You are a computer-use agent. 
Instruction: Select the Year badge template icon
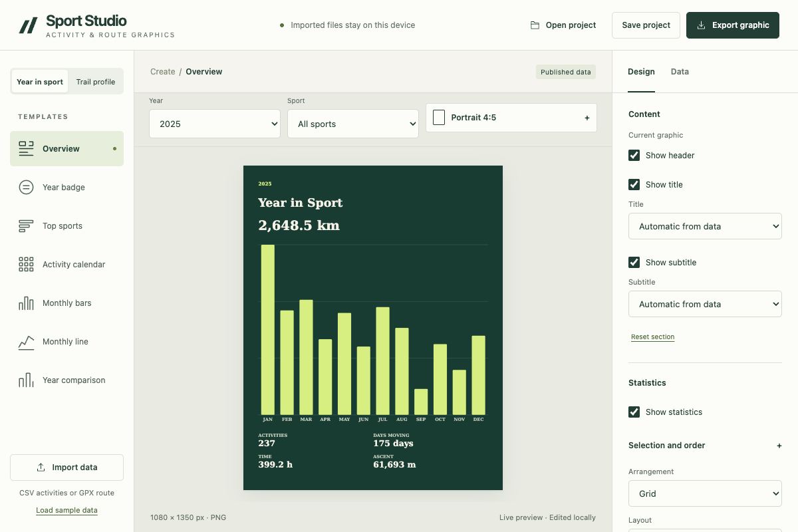pyautogui.click(x=26, y=188)
